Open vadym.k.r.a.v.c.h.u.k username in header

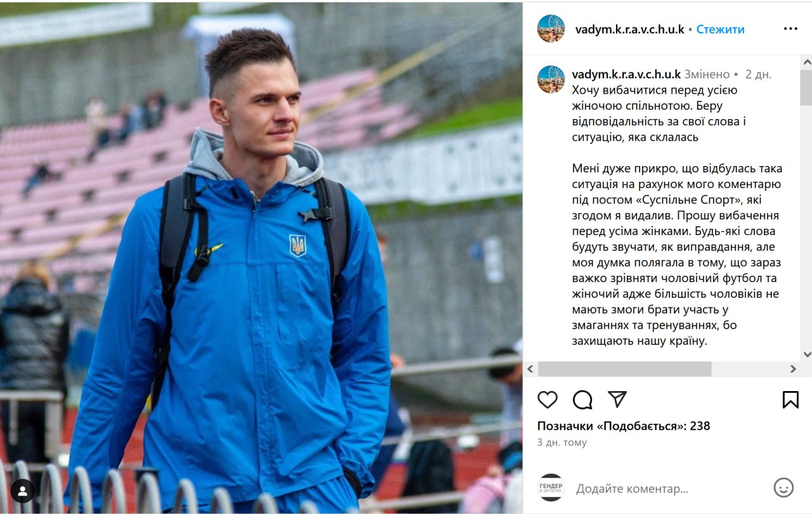click(630, 29)
